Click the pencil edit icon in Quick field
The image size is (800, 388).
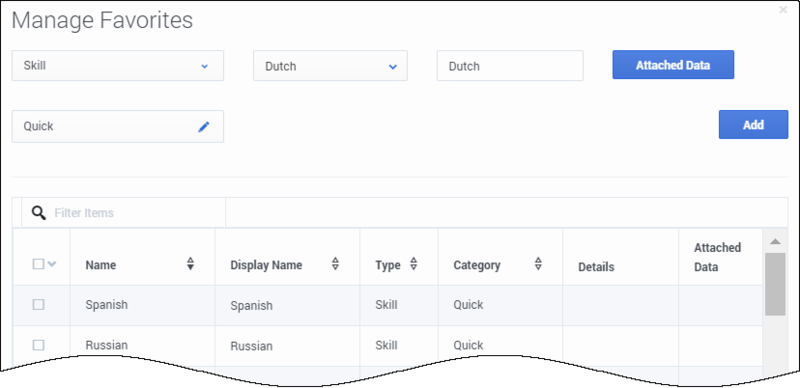[204, 127]
